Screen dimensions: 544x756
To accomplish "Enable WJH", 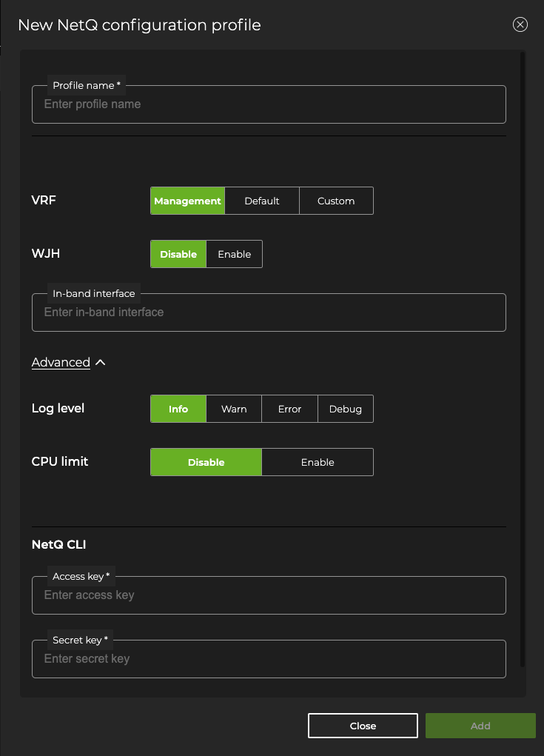I will pos(234,253).
